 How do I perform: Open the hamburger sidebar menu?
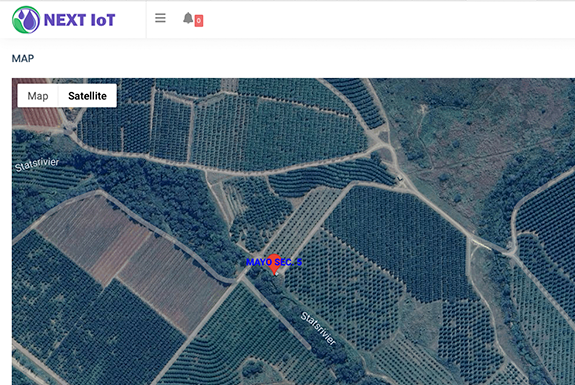tap(160, 18)
